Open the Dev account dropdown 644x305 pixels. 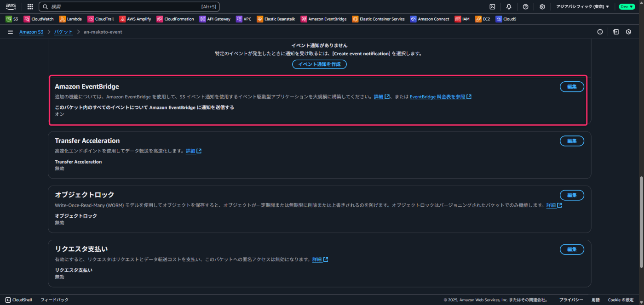coord(627,6)
